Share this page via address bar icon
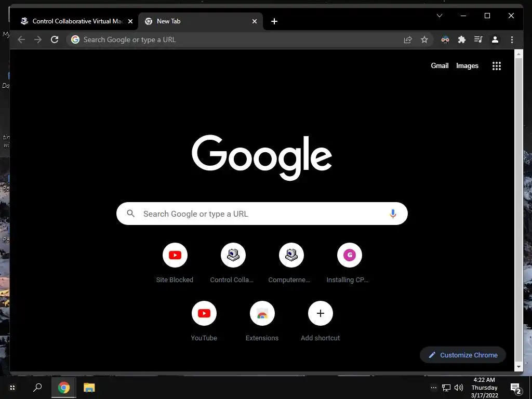The width and height of the screenshot is (532, 399). tap(408, 39)
